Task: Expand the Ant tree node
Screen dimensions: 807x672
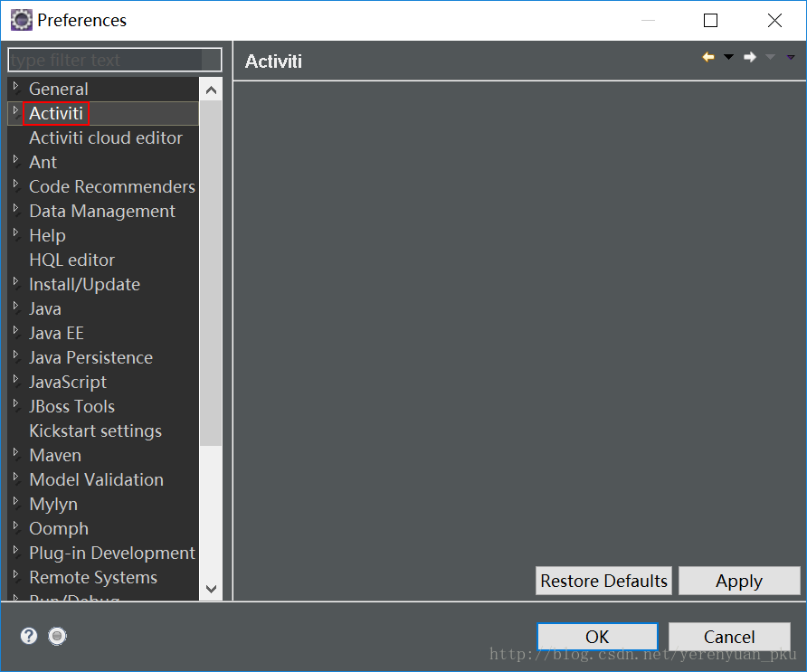Action: pyautogui.click(x=16, y=159)
